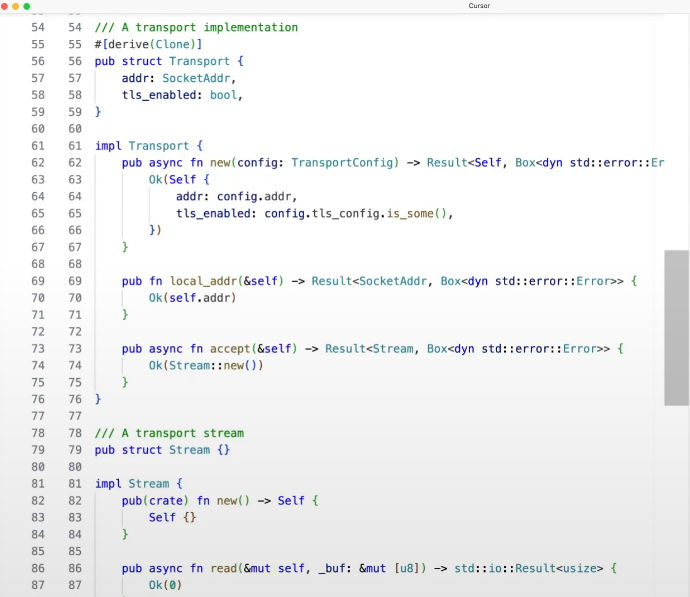Click 'is_some()' call on line 65
Viewport: 690px width, 597px height.
click(417, 213)
